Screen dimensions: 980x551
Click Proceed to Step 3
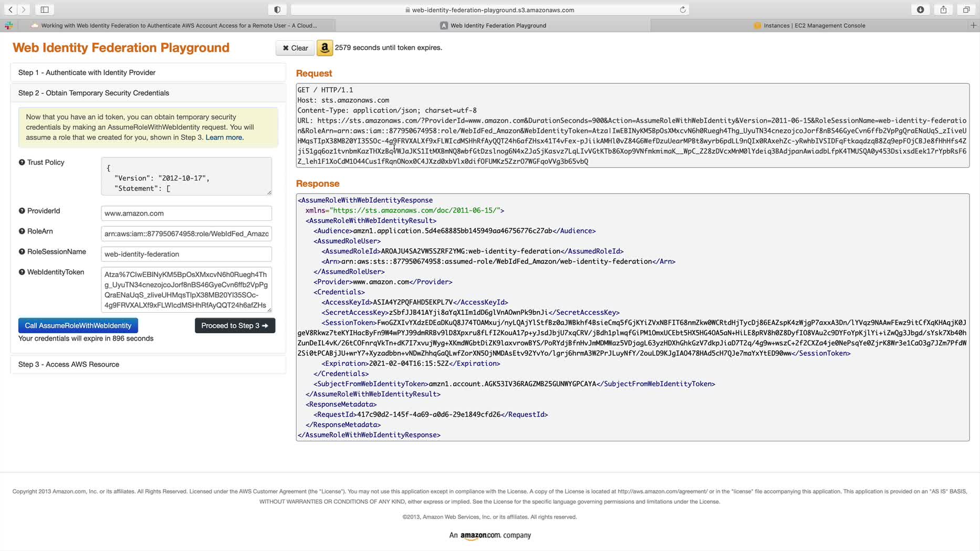[x=235, y=326]
